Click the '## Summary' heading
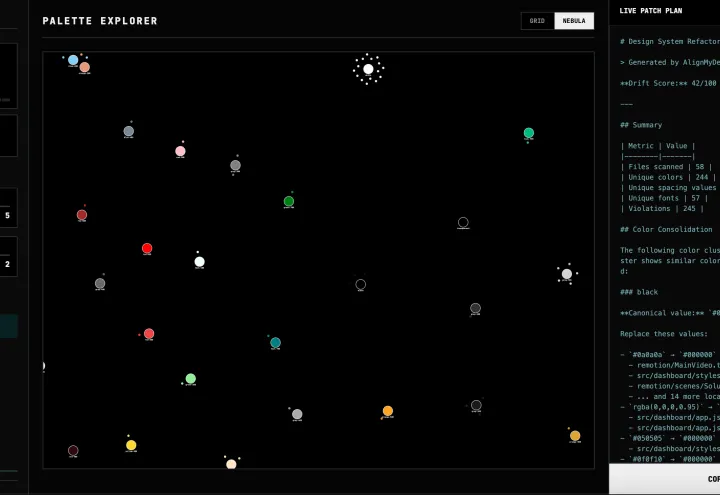Screen dimensions: 720x495 click(x=641, y=125)
